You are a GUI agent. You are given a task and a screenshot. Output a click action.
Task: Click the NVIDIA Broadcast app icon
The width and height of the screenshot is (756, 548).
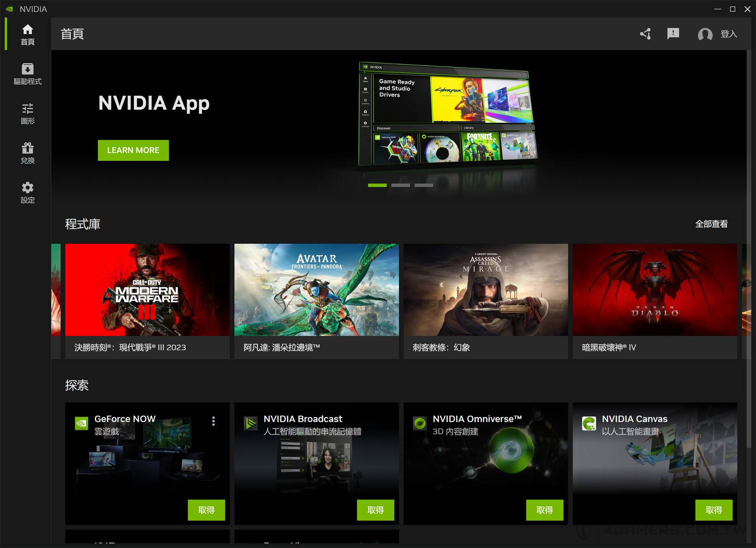point(250,423)
